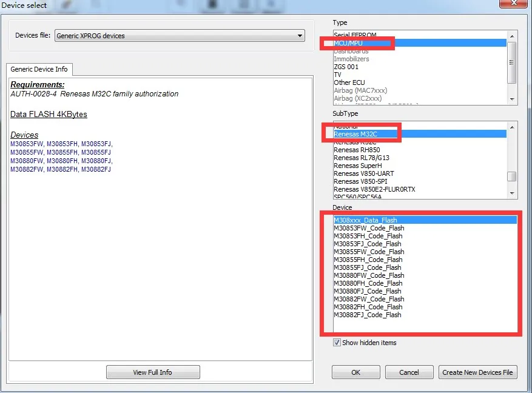
Task: Click Type list scroll-up arrow
Action: point(512,36)
